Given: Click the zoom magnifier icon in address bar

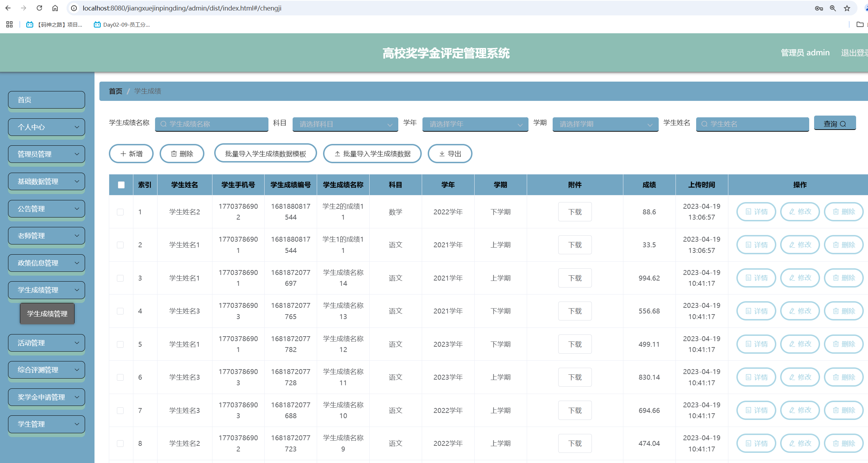Looking at the screenshot, I should [833, 8].
